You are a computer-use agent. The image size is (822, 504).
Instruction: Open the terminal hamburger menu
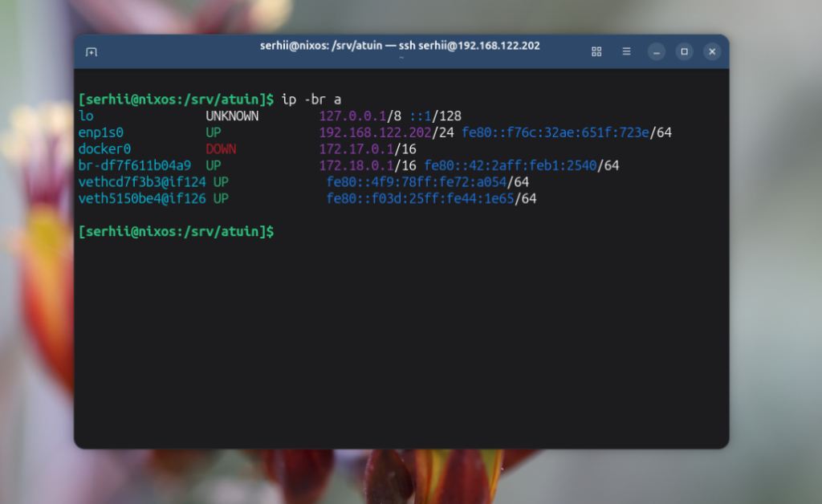coord(626,51)
